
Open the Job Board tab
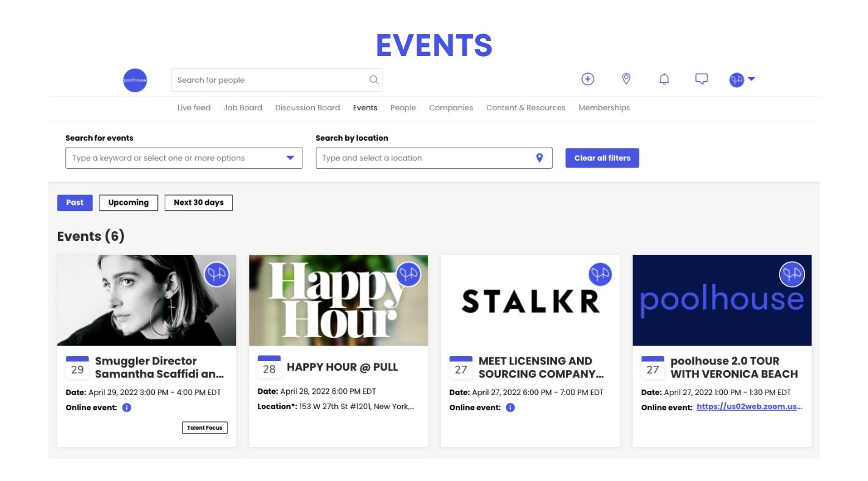pyautogui.click(x=243, y=108)
